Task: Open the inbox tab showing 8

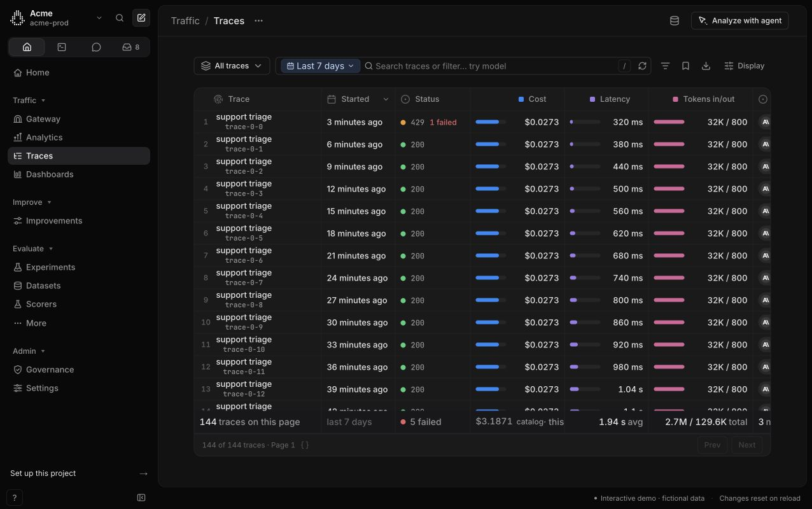Action: click(131, 47)
